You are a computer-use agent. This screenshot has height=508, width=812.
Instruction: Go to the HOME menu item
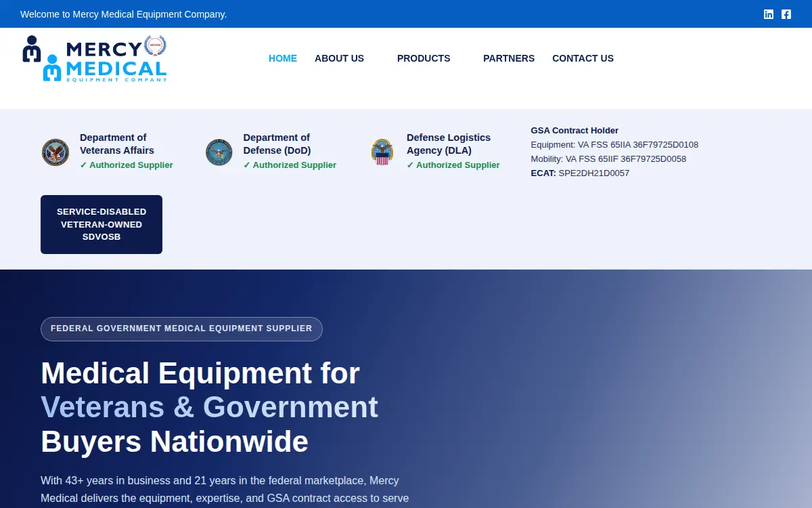(283, 58)
